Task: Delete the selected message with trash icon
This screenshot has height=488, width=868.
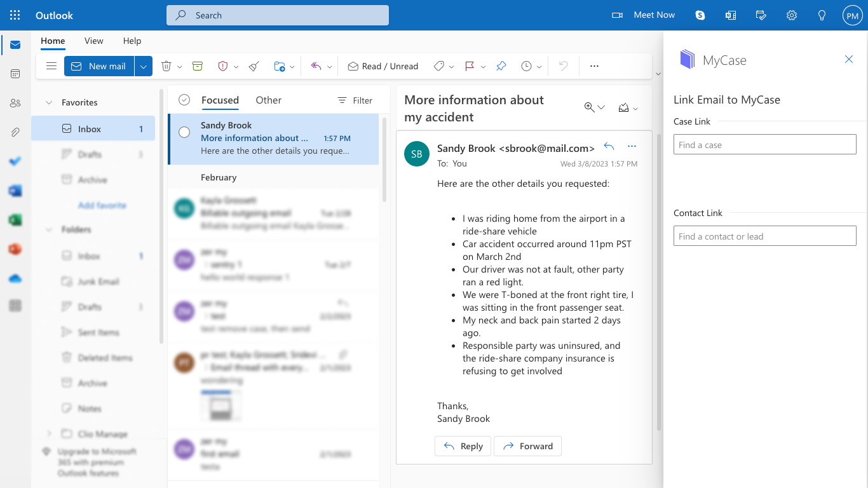Action: click(166, 66)
